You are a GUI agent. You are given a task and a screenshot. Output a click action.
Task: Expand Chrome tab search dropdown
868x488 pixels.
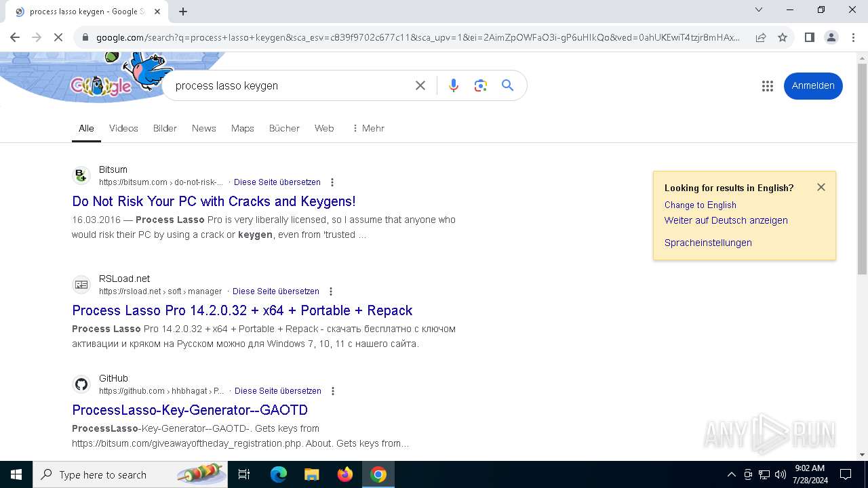pyautogui.click(x=759, y=9)
